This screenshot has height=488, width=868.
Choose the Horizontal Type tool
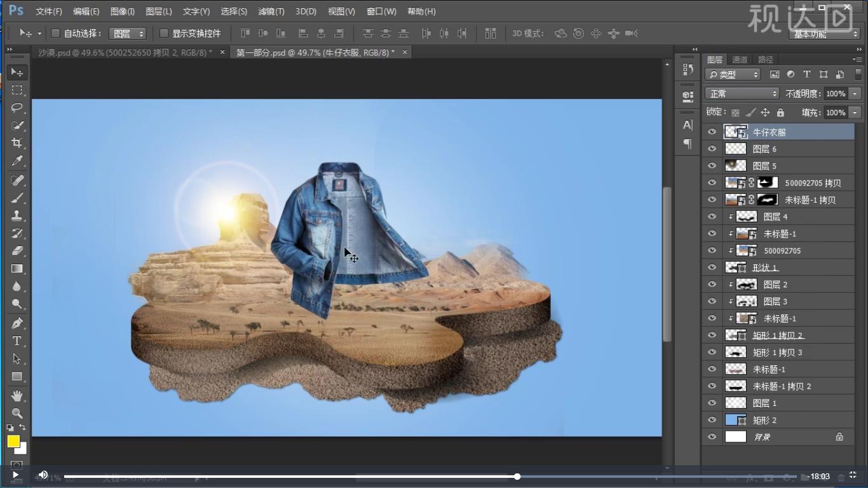(17, 340)
